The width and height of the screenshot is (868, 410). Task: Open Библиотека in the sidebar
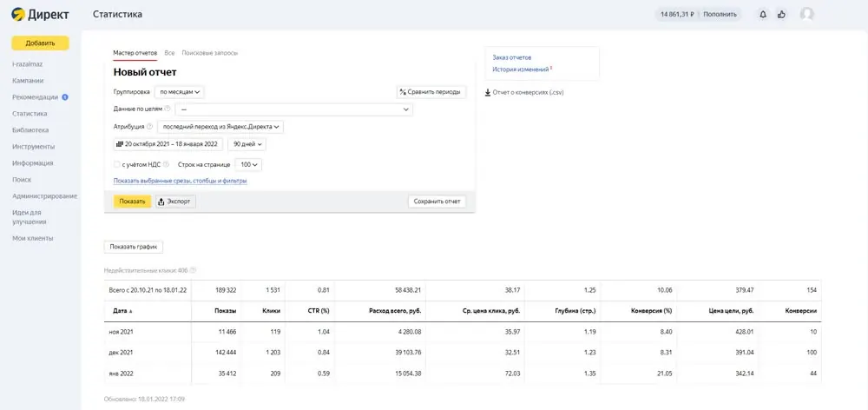tap(30, 130)
